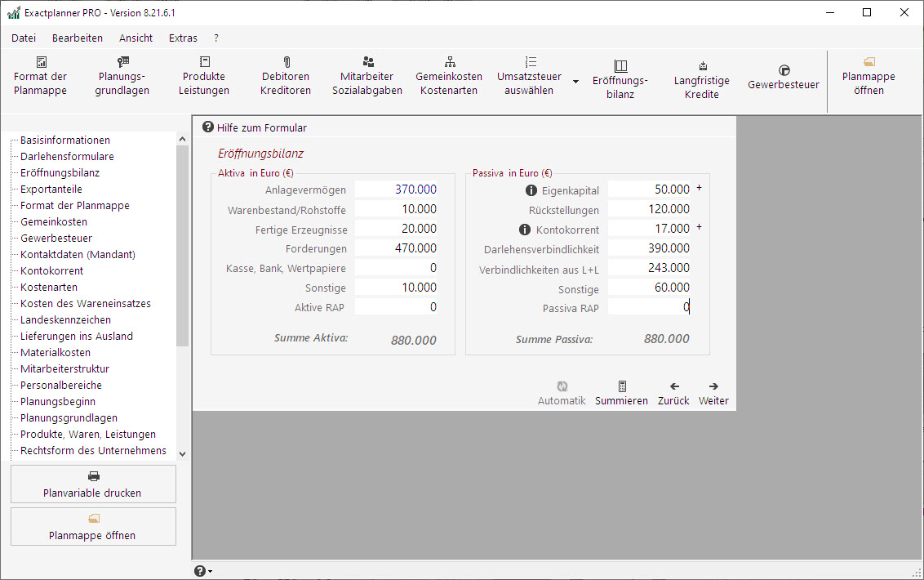This screenshot has width=924, height=580.
Task: Open Langfristige Kredite toolbar icon
Action: pyautogui.click(x=702, y=66)
